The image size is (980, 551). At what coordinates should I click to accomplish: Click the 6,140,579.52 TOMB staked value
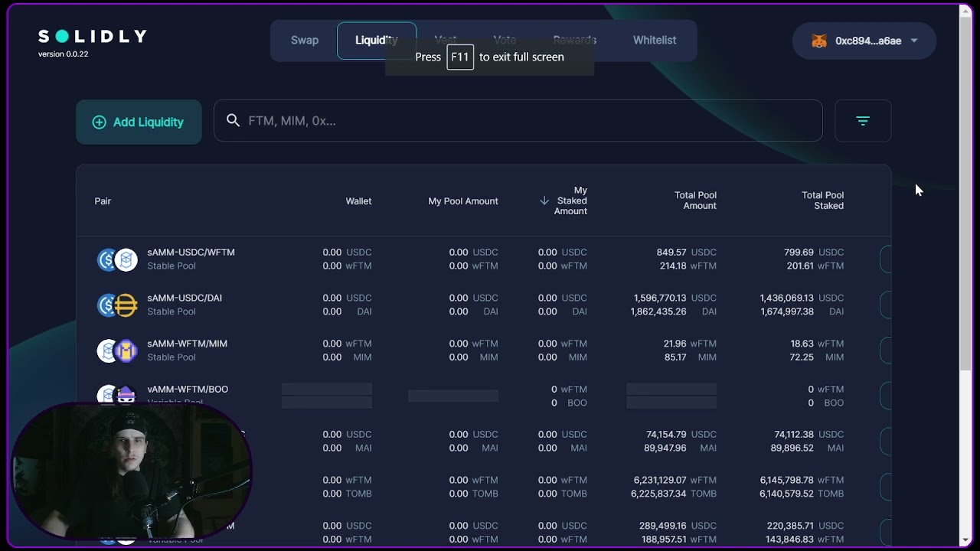801,494
